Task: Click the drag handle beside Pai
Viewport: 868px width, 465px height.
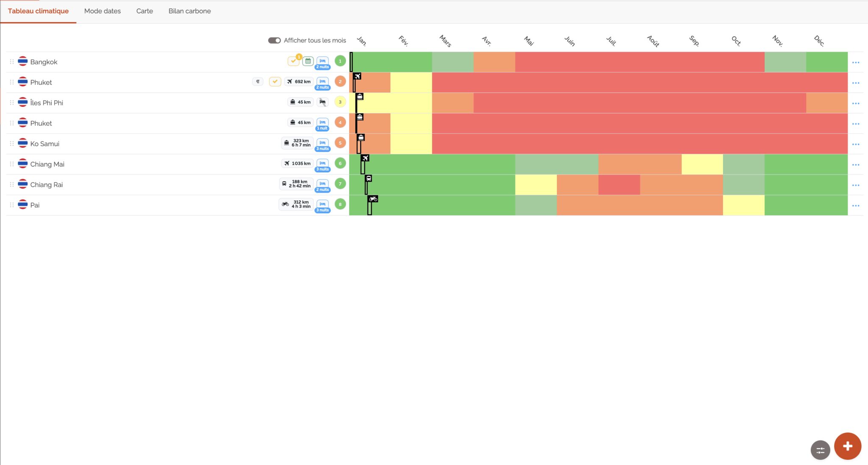Action: [12, 205]
